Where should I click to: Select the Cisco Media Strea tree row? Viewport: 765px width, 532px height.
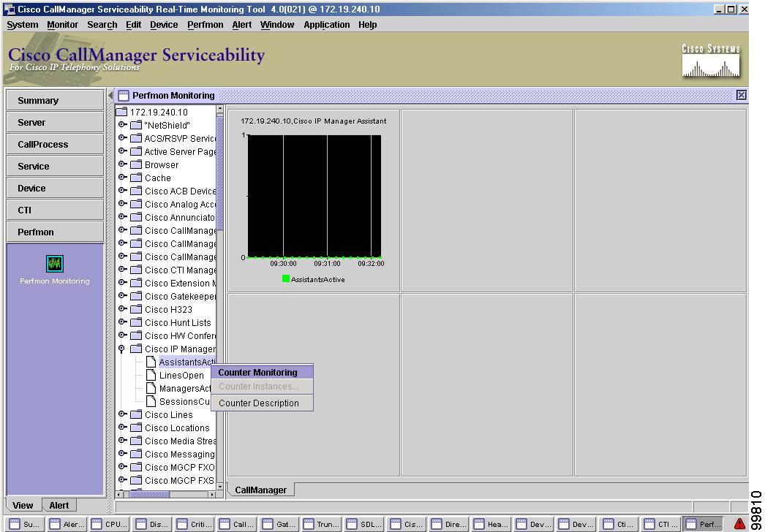pos(180,441)
